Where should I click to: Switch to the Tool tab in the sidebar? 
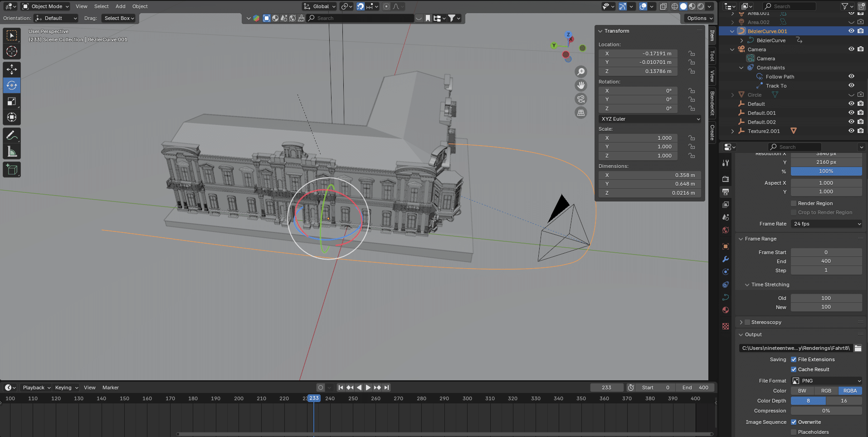coord(712,55)
